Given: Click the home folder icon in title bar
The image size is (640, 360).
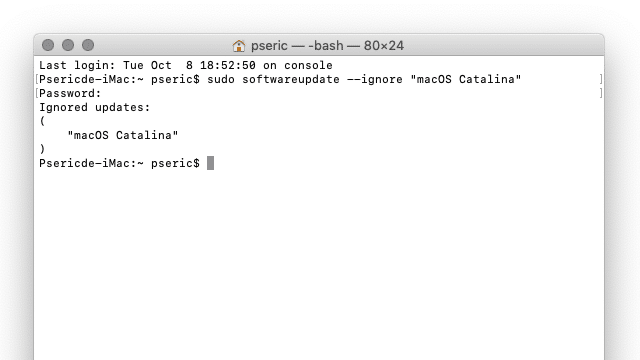Looking at the screenshot, I should 239,46.
